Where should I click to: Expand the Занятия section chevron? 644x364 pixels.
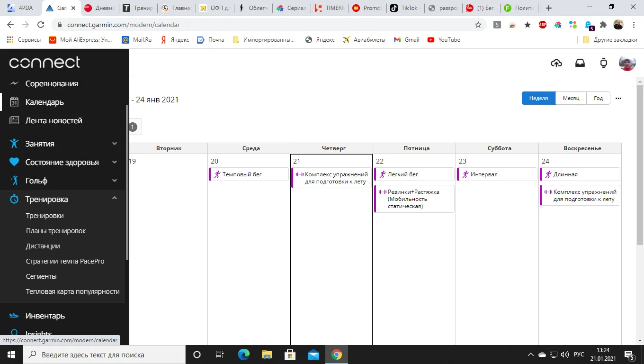115,144
